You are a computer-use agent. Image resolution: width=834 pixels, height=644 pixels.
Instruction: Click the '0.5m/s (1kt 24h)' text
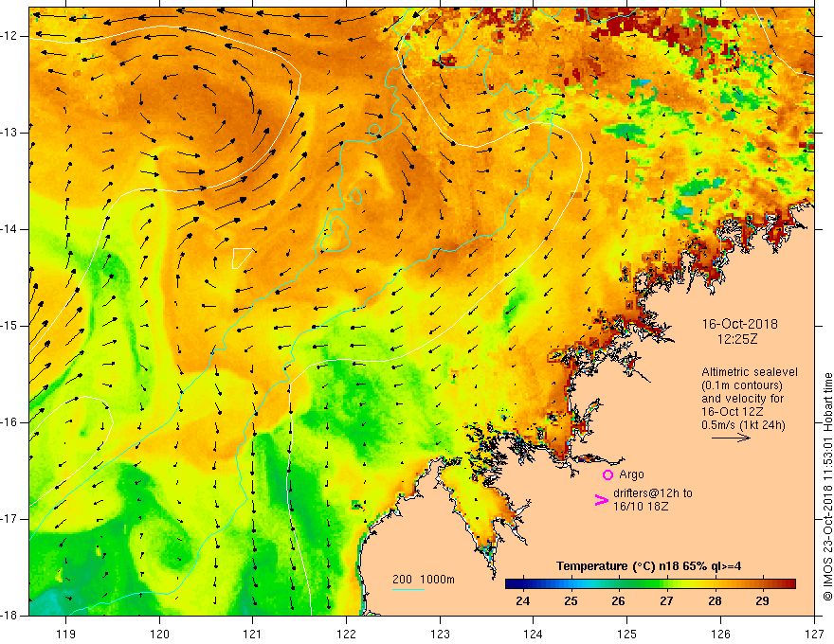(743, 425)
